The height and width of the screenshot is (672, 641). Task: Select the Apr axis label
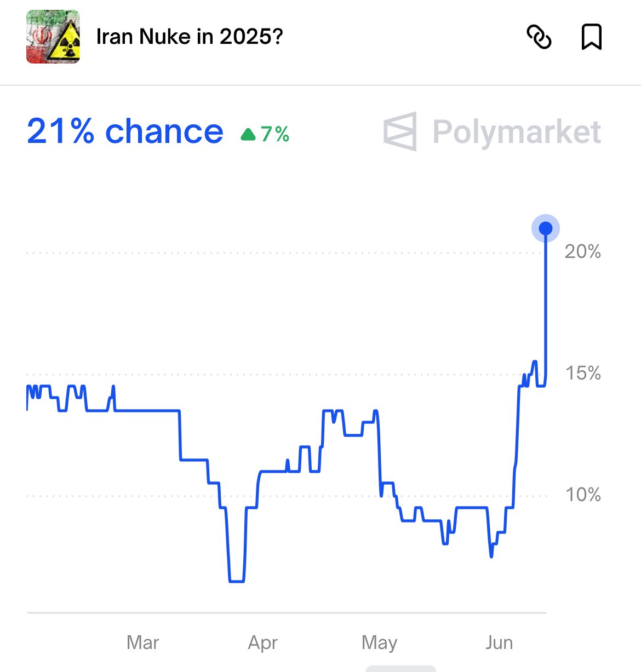263,642
